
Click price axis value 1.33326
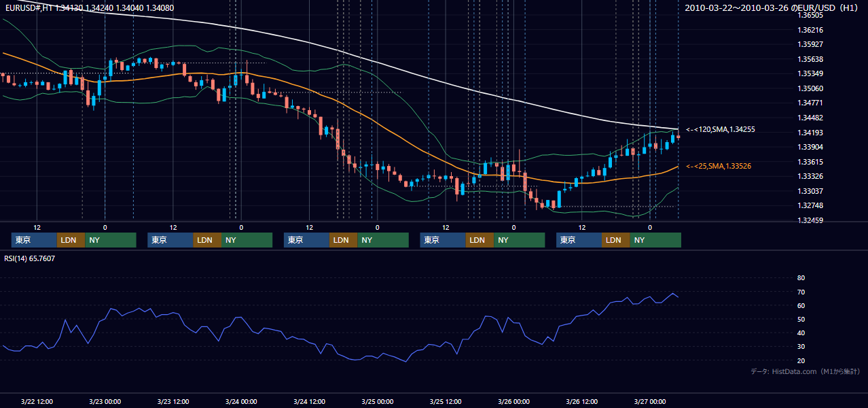coord(810,176)
